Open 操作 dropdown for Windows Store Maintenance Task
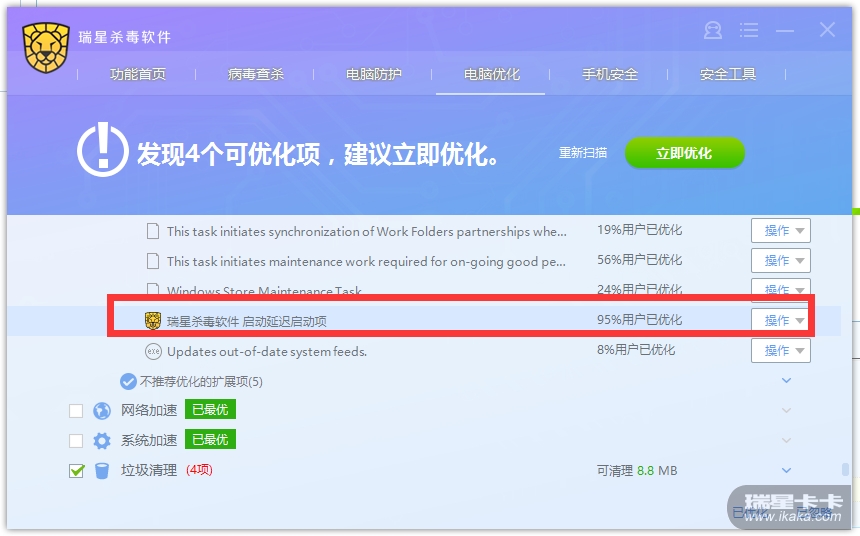 point(780,288)
